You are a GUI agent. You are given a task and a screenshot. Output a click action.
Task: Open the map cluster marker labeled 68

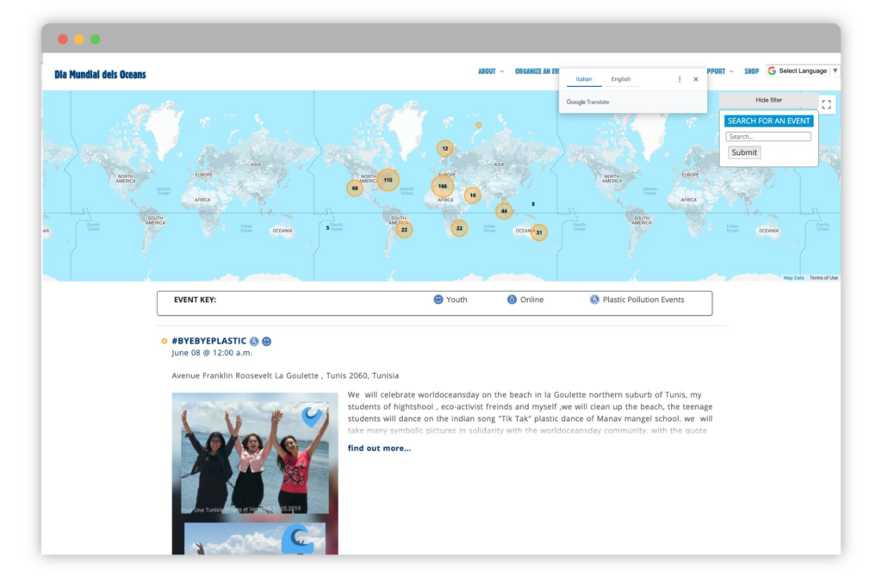point(355,189)
